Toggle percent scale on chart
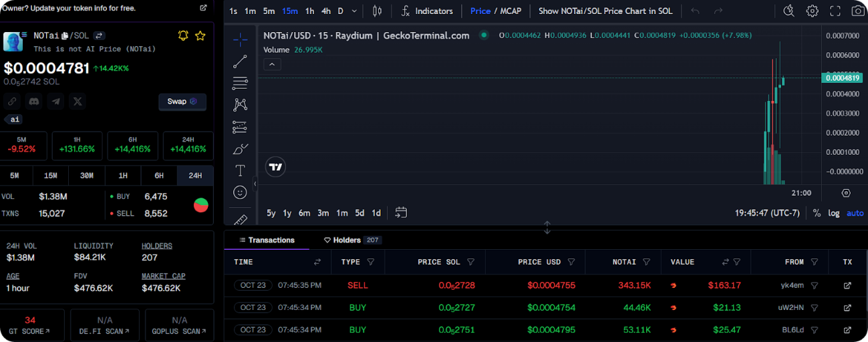The width and height of the screenshot is (868, 342). pyautogui.click(x=817, y=213)
